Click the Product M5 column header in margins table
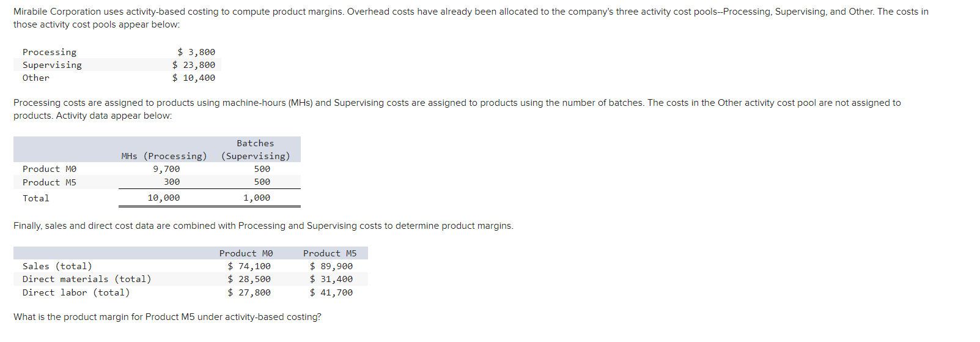The image size is (980, 342). tap(330, 253)
